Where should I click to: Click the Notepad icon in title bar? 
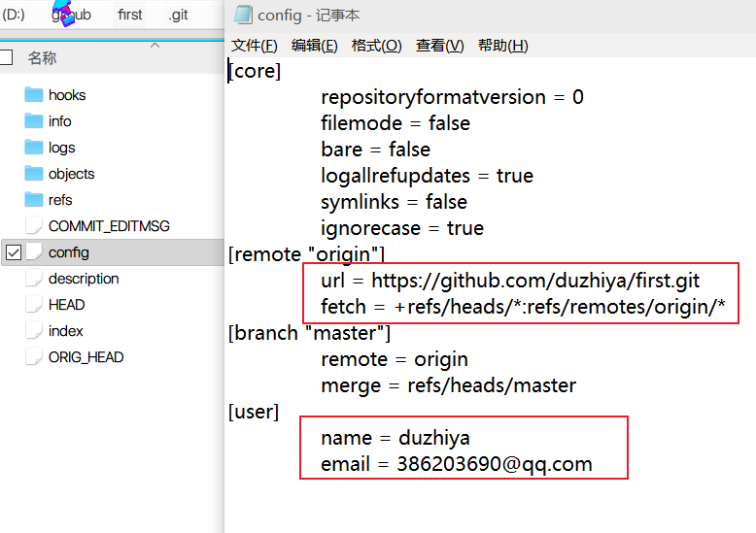coord(243,15)
